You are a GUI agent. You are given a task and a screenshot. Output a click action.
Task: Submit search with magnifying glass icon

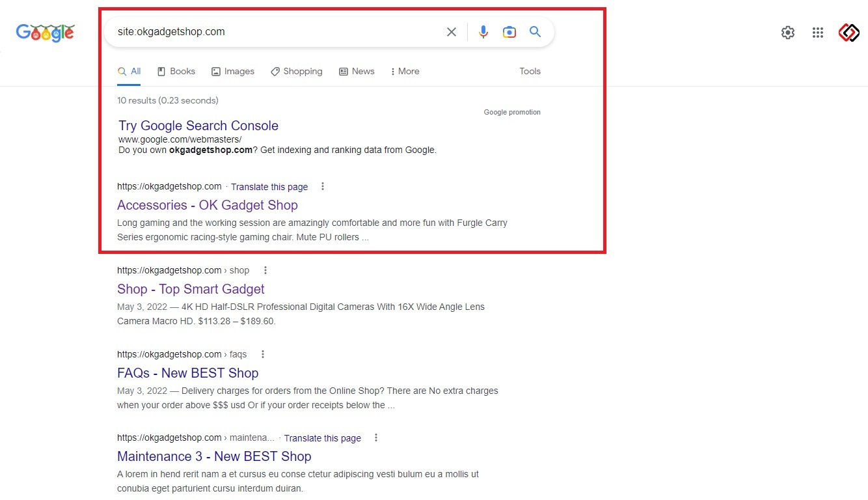[535, 32]
